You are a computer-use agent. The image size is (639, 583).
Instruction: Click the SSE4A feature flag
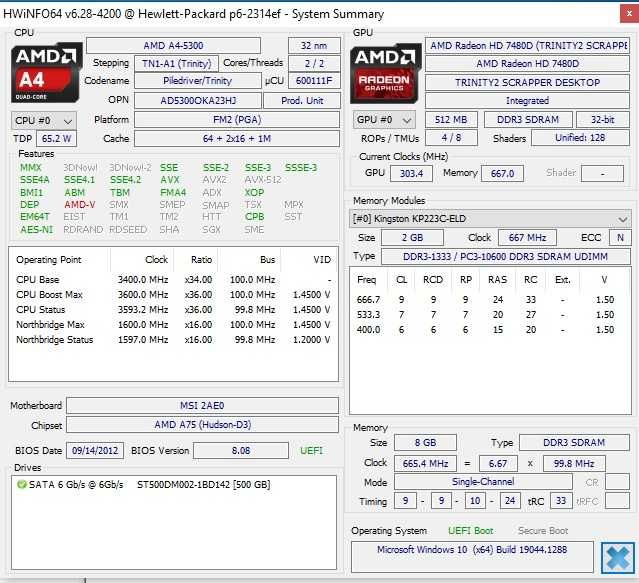click(x=35, y=180)
